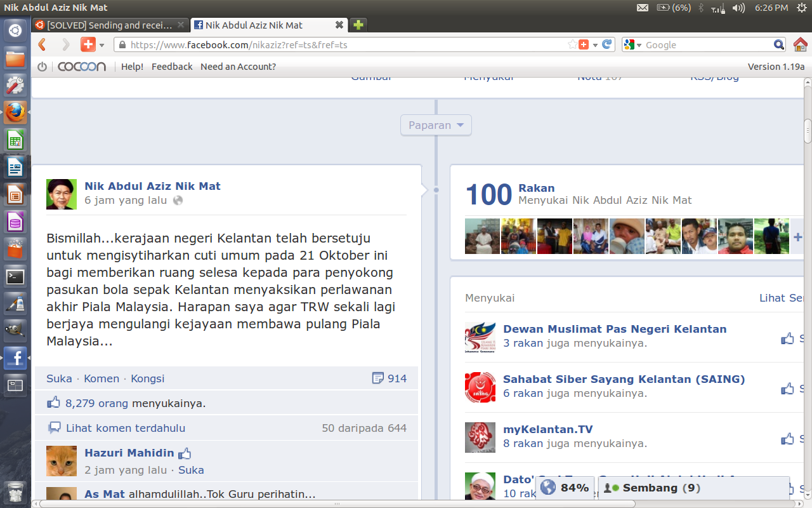Like the Dewan Muslimat Pas page
812x508 pixels.
788,338
